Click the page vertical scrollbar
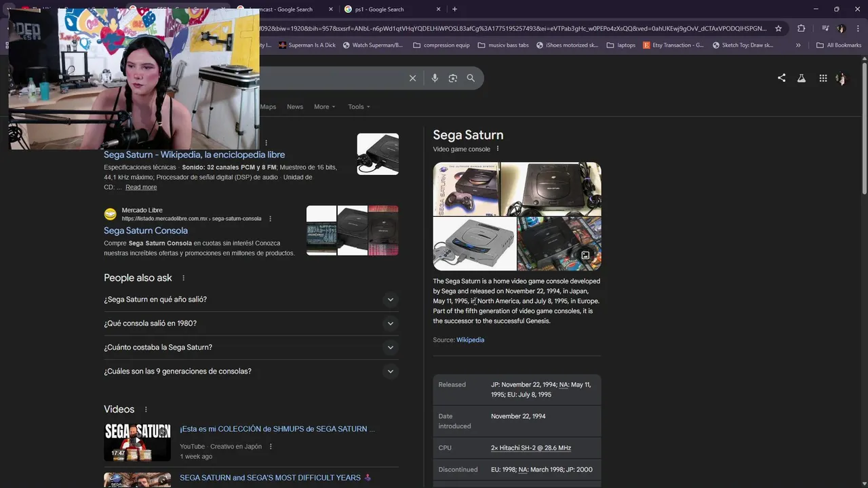The height and width of the screenshot is (488, 868). 864,129
